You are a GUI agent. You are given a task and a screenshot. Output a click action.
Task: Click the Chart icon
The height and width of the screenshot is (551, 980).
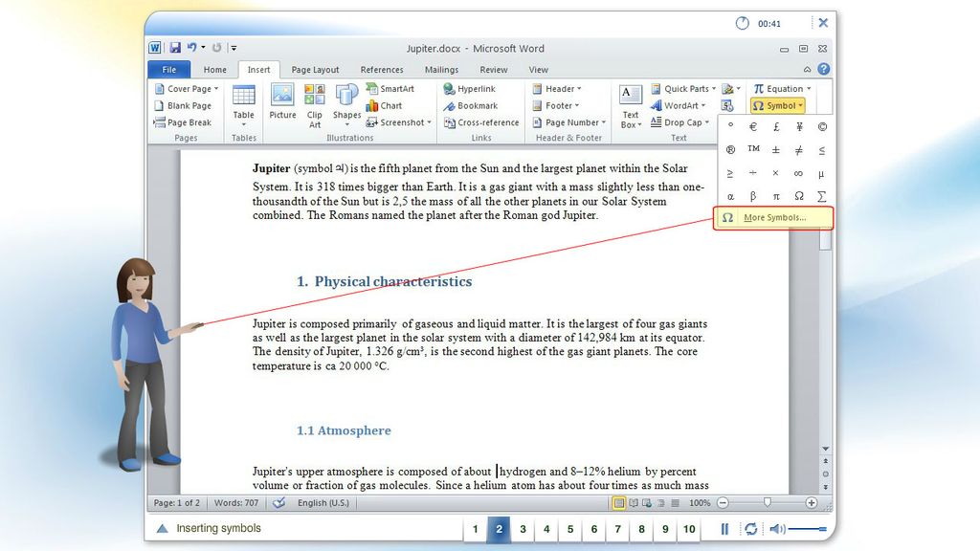click(x=372, y=105)
